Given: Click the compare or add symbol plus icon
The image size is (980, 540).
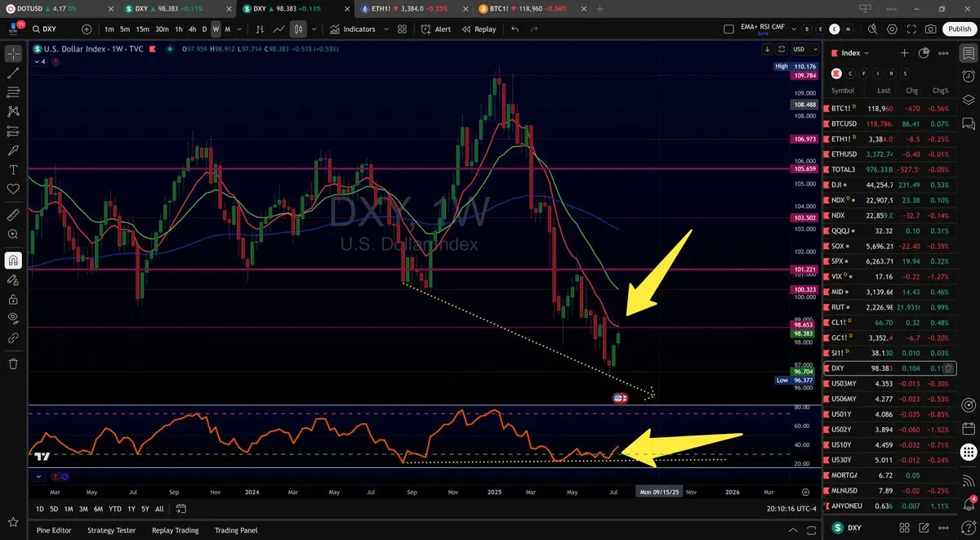Looking at the screenshot, I should coord(87,29).
